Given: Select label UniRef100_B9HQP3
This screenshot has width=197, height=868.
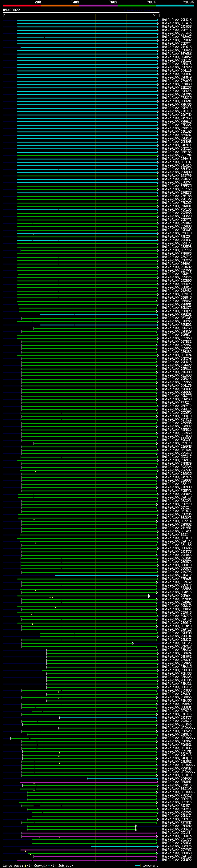Looking at the screenshot, I should [x=177, y=311].
